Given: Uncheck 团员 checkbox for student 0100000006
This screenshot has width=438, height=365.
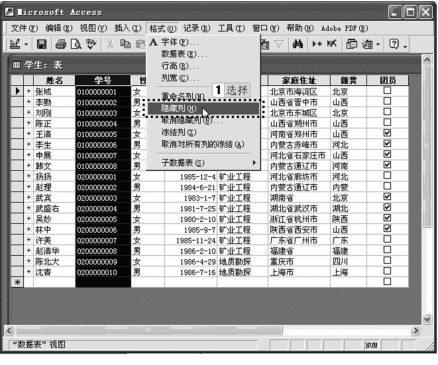Looking at the screenshot, I should click(387, 144).
